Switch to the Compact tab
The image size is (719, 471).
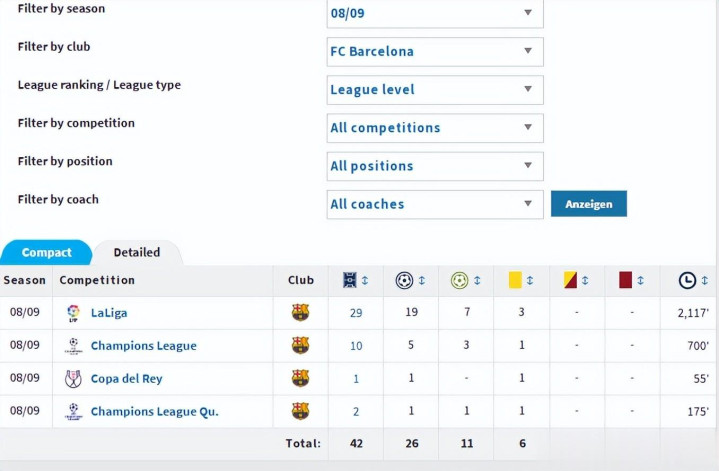(46, 253)
